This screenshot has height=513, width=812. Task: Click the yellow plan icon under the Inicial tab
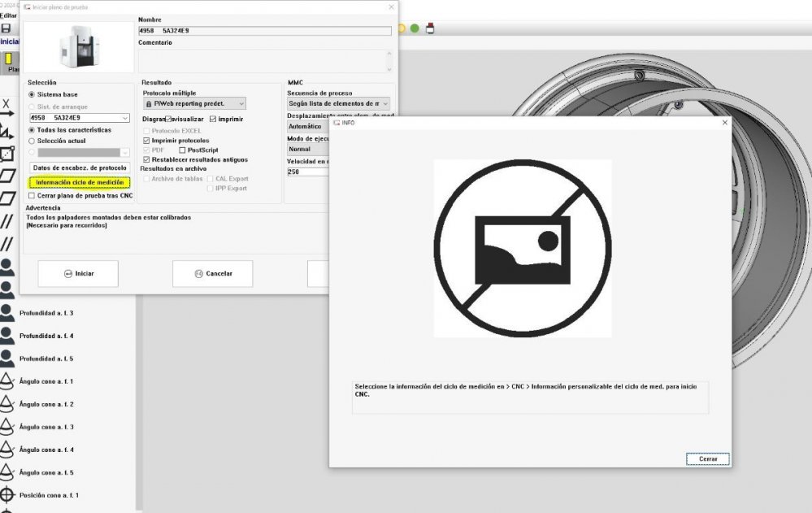click(x=8, y=59)
